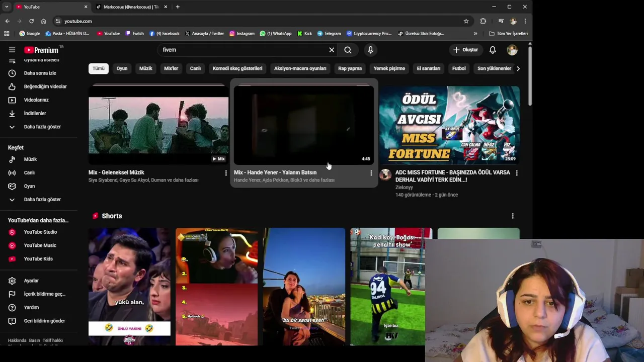The height and width of the screenshot is (362, 644).
Task: Select the Mix'ler filter chip
Action: [171, 68]
